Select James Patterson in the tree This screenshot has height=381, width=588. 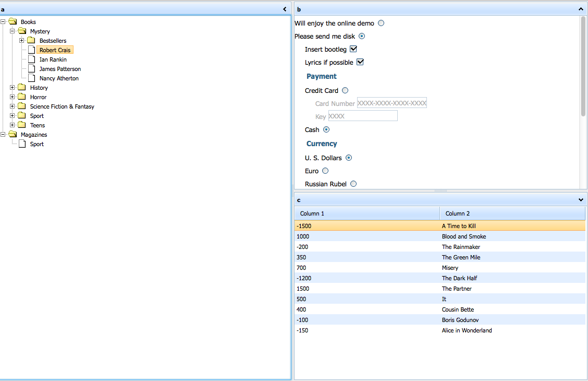click(x=60, y=69)
